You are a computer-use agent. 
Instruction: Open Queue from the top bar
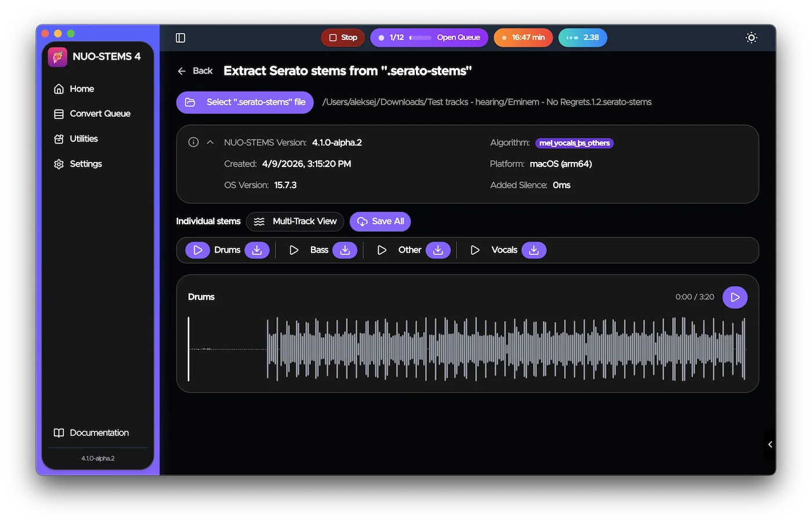pyautogui.click(x=458, y=38)
